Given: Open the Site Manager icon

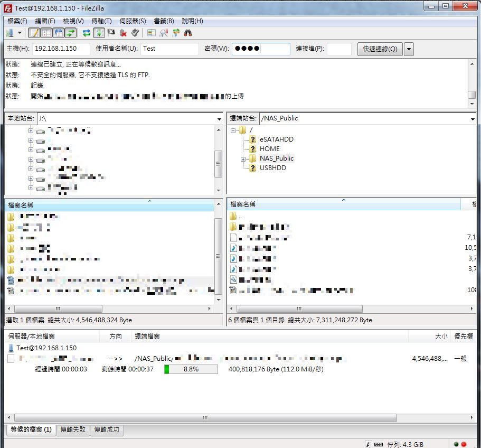Looking at the screenshot, I should pos(10,33).
